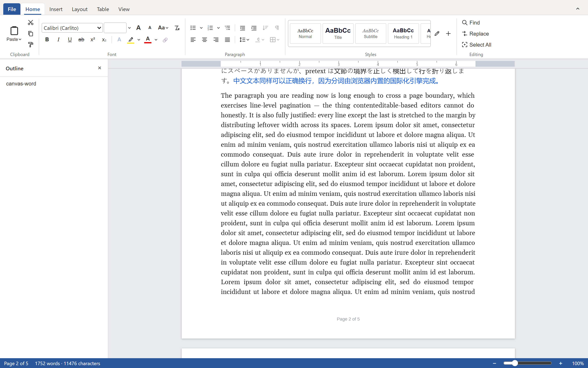Toggle strikethrough formatting
This screenshot has height=368, width=588.
(81, 39)
